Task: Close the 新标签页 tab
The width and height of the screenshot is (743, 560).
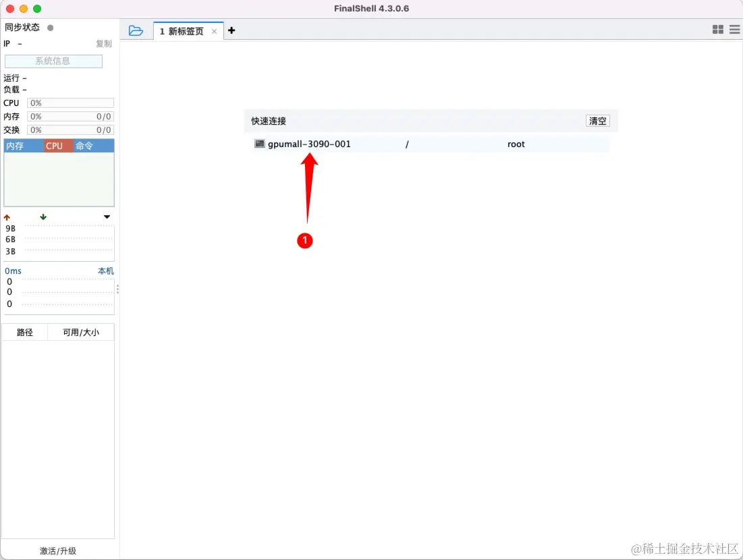Action: [214, 31]
